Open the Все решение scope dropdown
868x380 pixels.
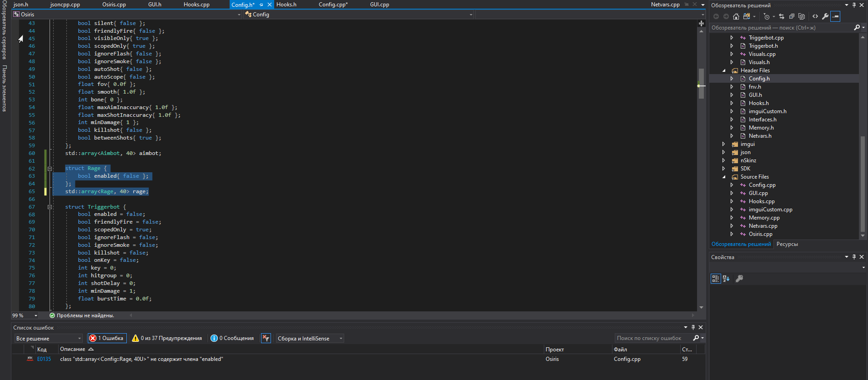pyautogui.click(x=49, y=338)
